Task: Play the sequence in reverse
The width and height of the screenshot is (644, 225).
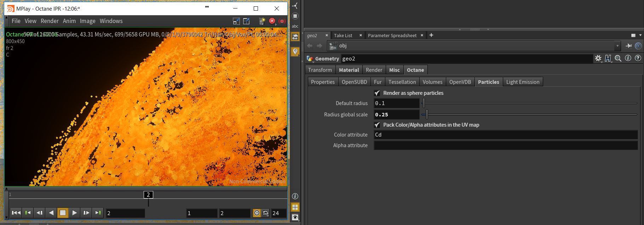Action: tap(51, 213)
